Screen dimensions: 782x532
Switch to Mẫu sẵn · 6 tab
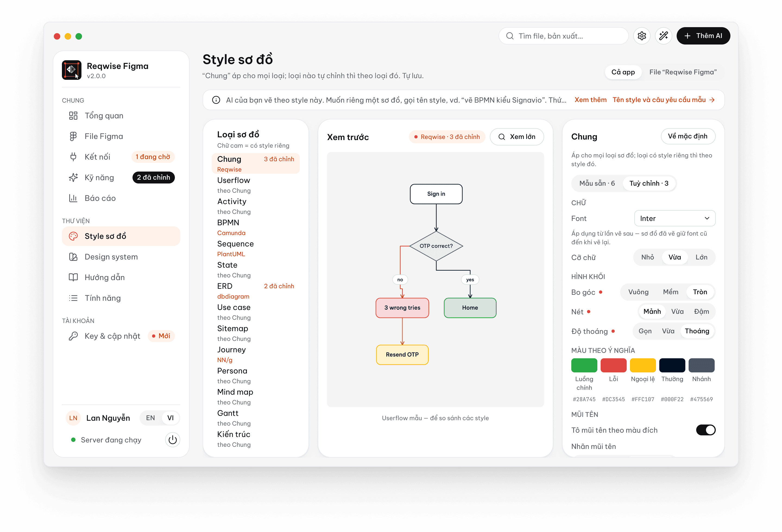597,183
